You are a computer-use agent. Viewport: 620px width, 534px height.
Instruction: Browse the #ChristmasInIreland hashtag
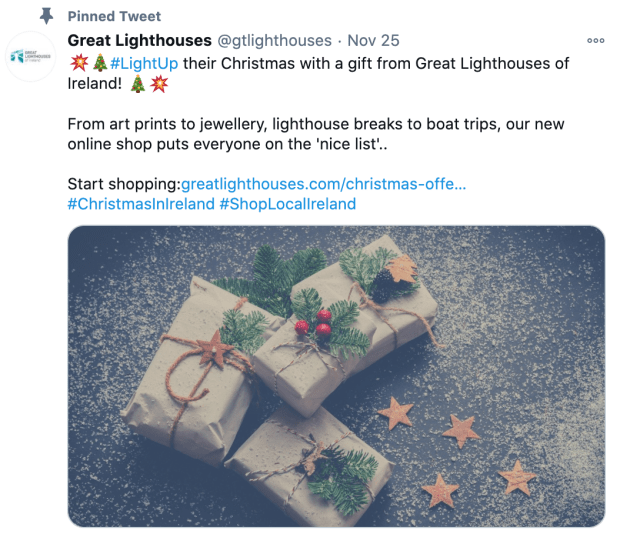click(x=141, y=204)
